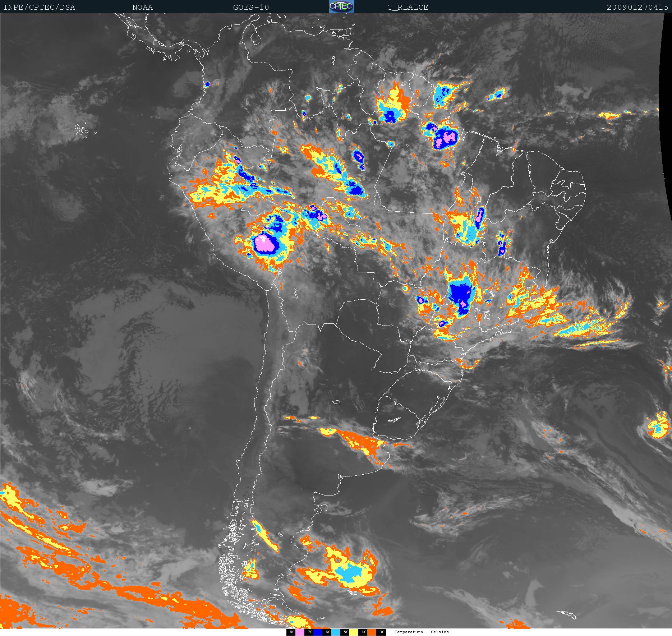Screen dimensions: 672x636
Task: Click the NOAA label in header
Action: (142, 7)
